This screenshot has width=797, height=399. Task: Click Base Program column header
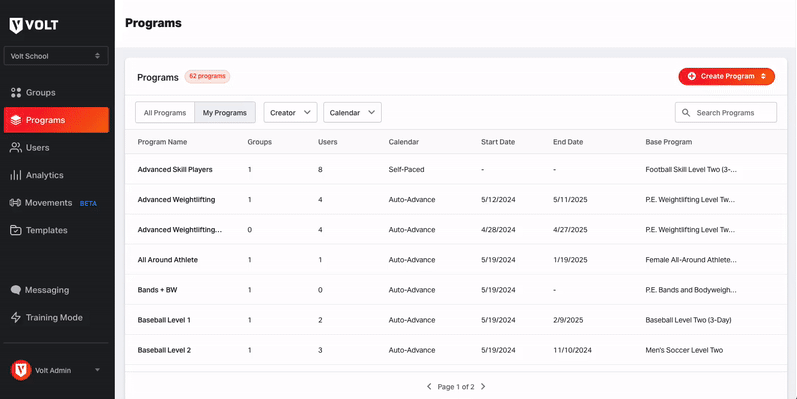pos(668,142)
